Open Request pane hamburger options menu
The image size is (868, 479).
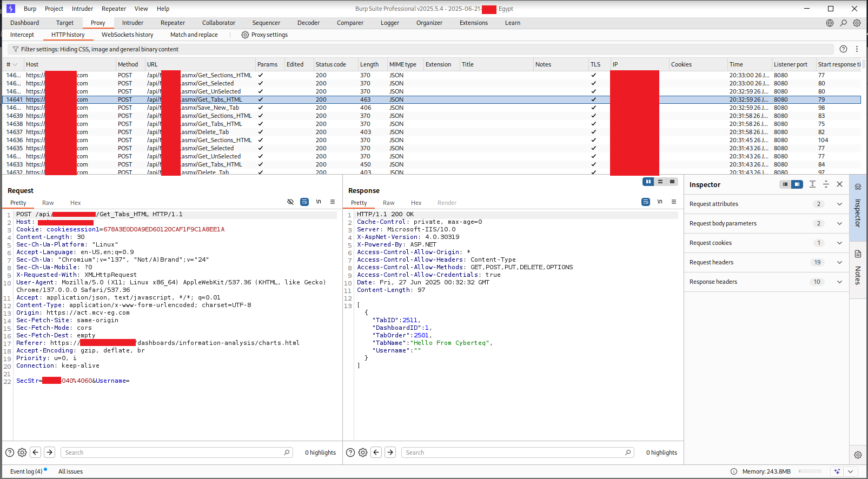[333, 202]
